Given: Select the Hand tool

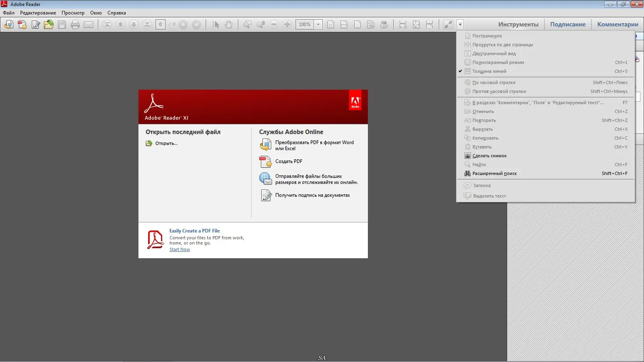Looking at the screenshot, I should [x=229, y=25].
